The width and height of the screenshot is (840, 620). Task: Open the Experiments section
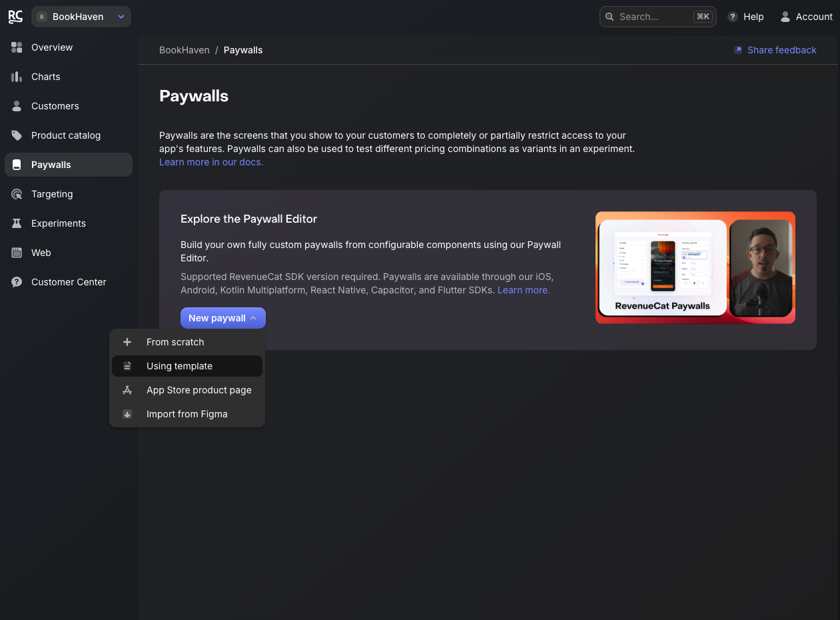coord(59,223)
